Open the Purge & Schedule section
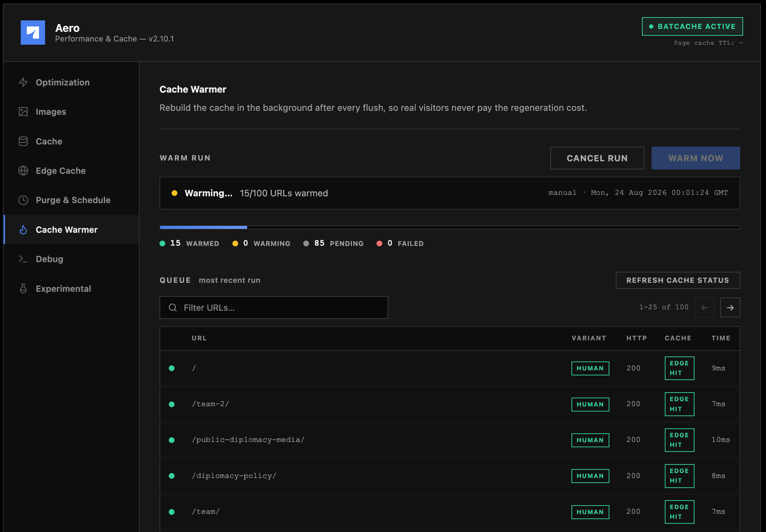Image resolution: width=766 pixels, height=532 pixels. click(71, 200)
